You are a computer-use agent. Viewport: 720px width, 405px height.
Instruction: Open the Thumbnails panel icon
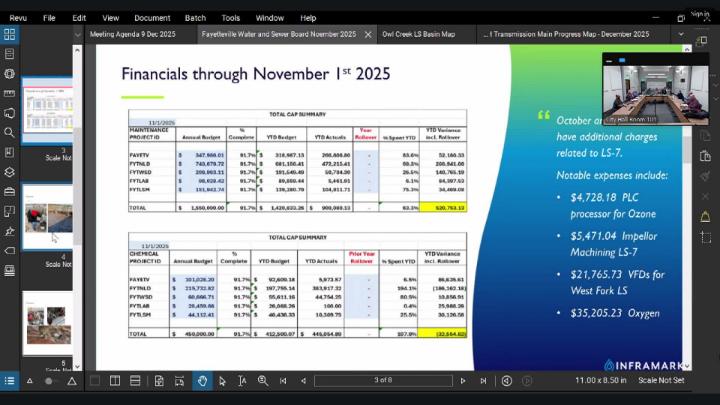9,34
